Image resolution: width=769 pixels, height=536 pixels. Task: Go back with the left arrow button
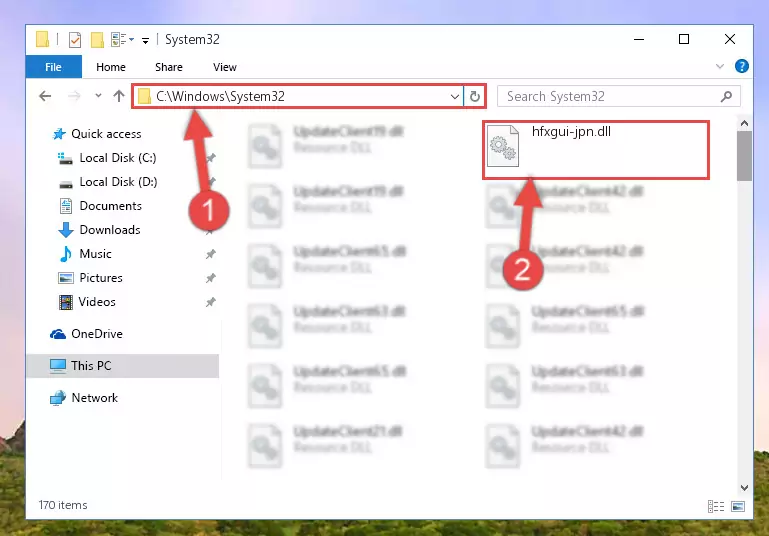pos(45,96)
